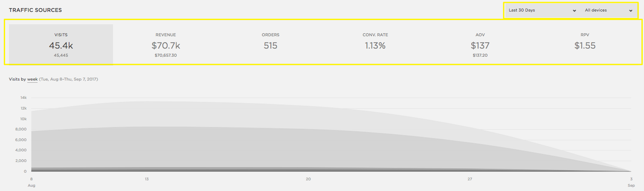Click the 27 date marker on x-axis

point(470,179)
